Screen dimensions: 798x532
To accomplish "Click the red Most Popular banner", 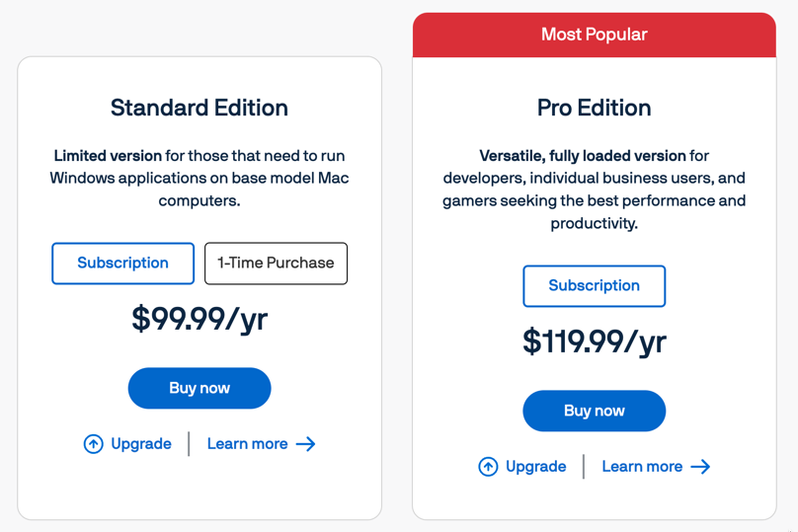I will click(x=594, y=35).
